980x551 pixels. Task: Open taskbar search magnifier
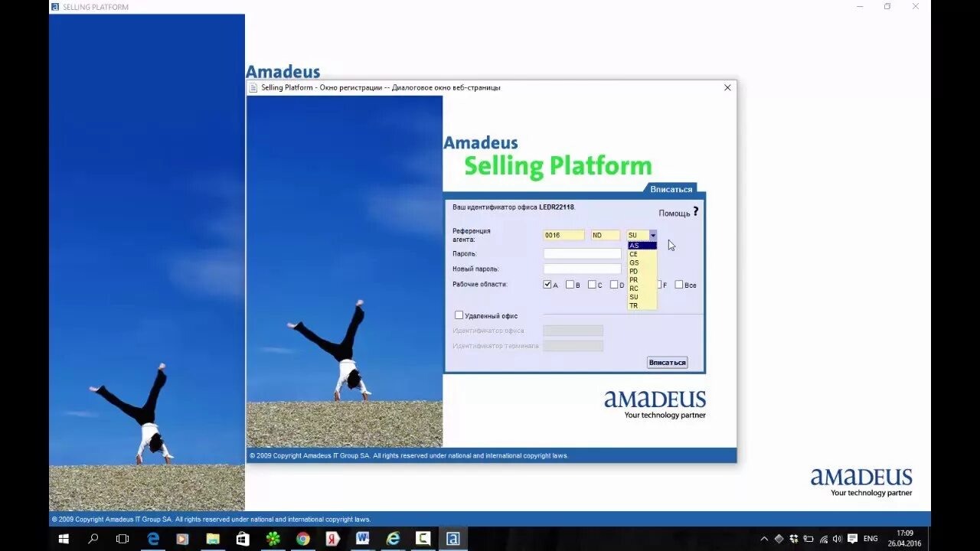coord(93,539)
